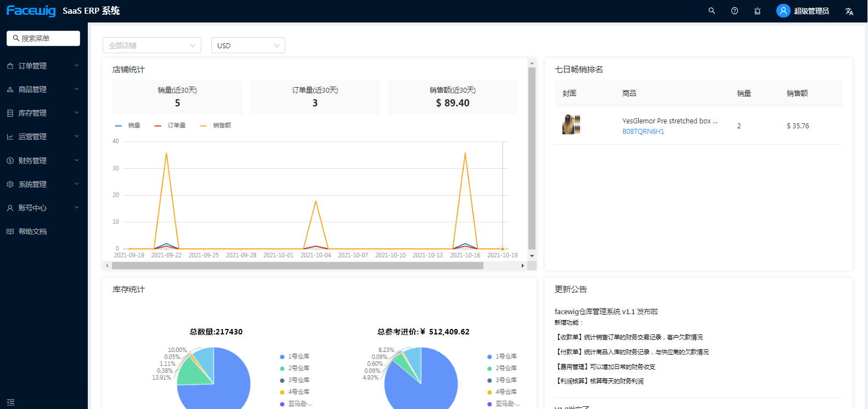Toggle 订单量 series in chart legend
The width and height of the screenshot is (868, 409).
pos(170,126)
